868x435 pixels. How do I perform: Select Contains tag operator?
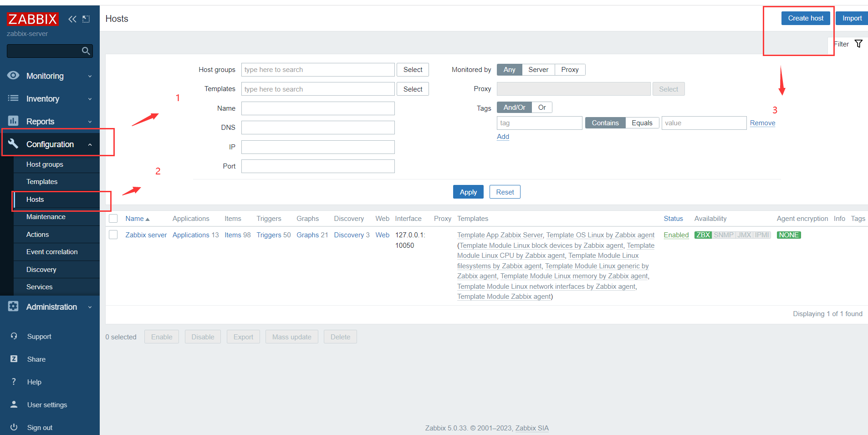(x=605, y=123)
